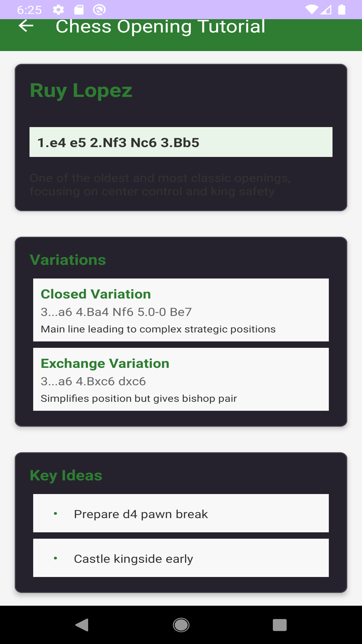
Task: Tap the Chess Opening Tutorial title
Action: coord(160,27)
